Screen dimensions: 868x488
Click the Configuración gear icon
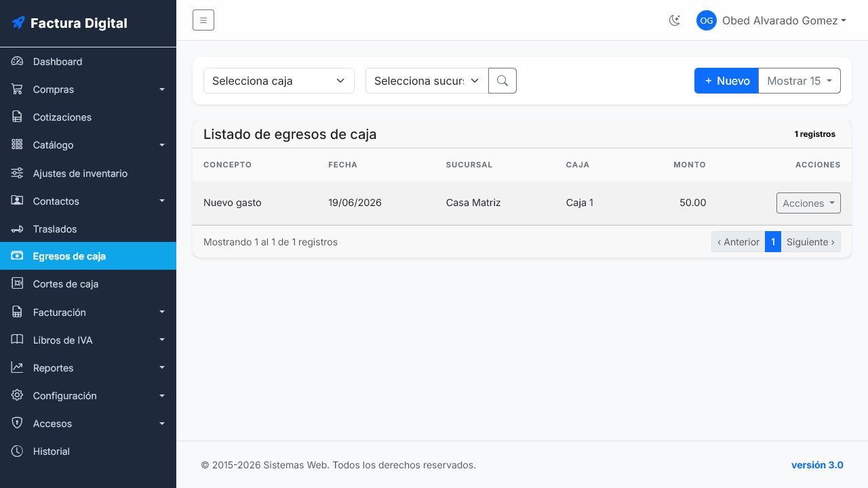click(18, 396)
